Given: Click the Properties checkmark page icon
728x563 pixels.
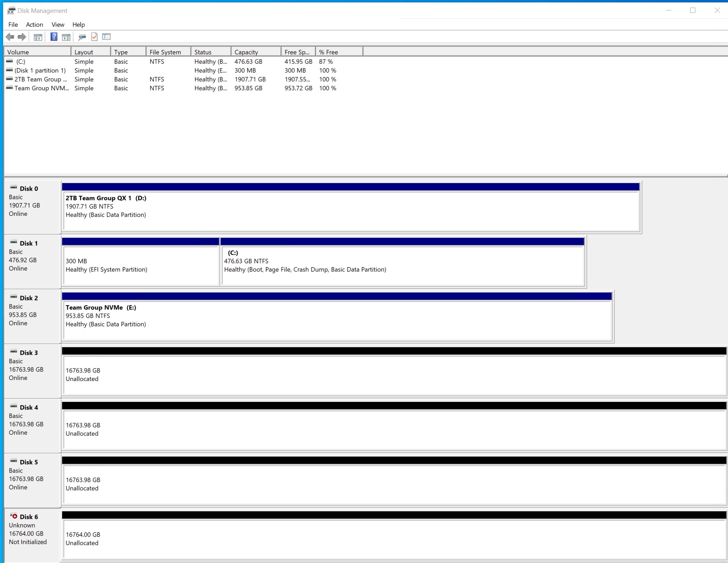Looking at the screenshot, I should pos(94,37).
